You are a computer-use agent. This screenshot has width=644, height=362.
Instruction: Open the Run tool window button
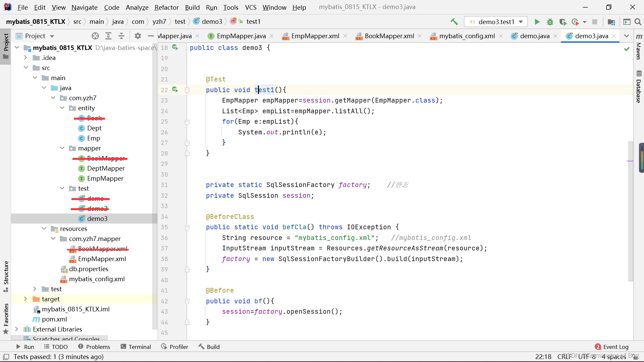tap(25, 347)
